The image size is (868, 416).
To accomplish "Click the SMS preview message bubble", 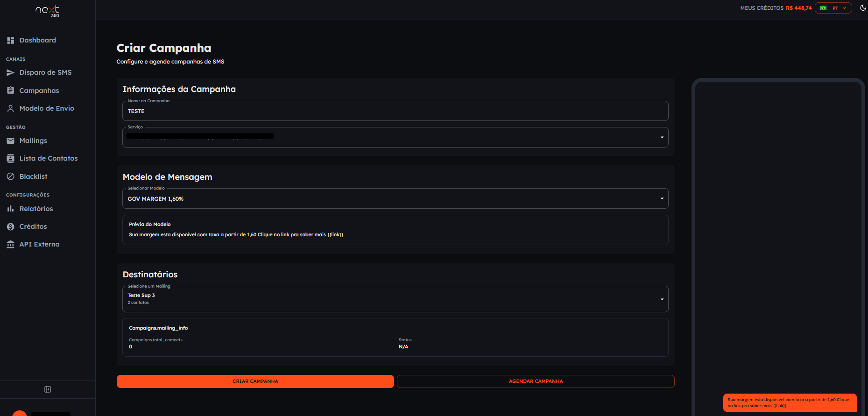I will [x=790, y=403].
